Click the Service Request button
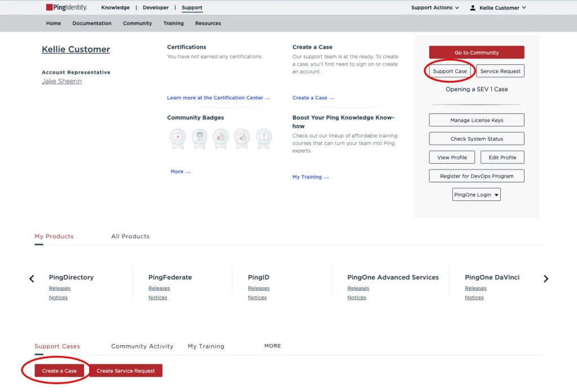This screenshot has width=577, height=392. (x=500, y=71)
